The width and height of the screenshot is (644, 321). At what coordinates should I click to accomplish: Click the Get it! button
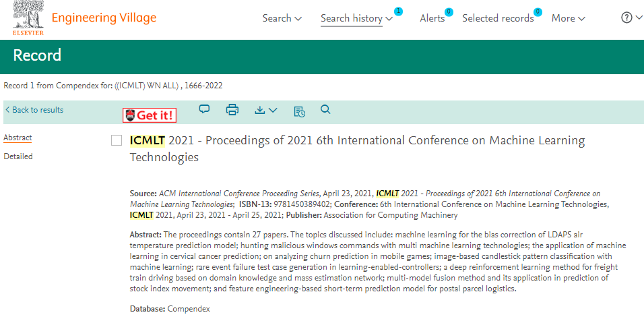(x=150, y=115)
